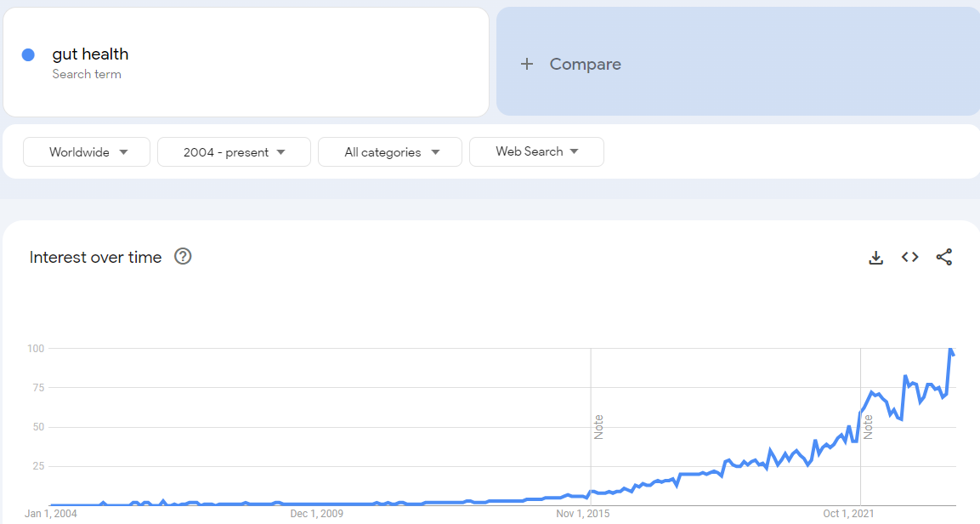Click the Nov 1, 2015 axis label

(582, 514)
